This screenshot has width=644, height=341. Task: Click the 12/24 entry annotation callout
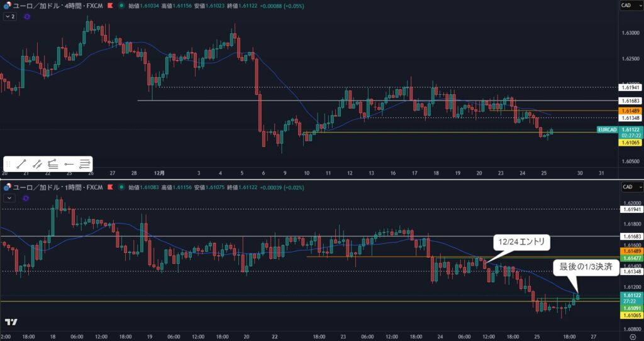[523, 241]
